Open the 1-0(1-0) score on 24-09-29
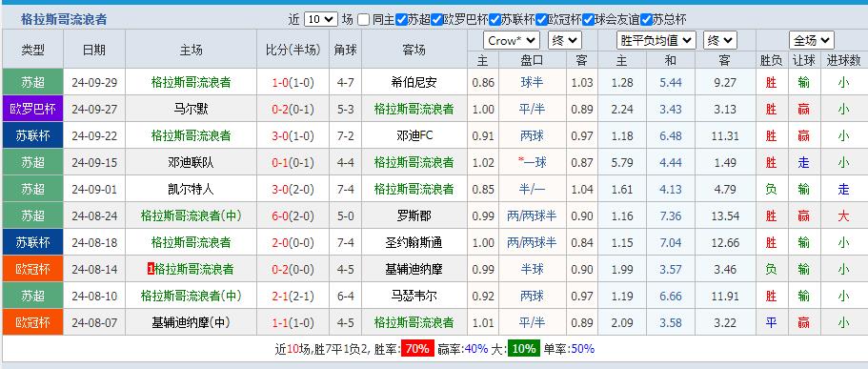868x369 pixels. tap(293, 83)
